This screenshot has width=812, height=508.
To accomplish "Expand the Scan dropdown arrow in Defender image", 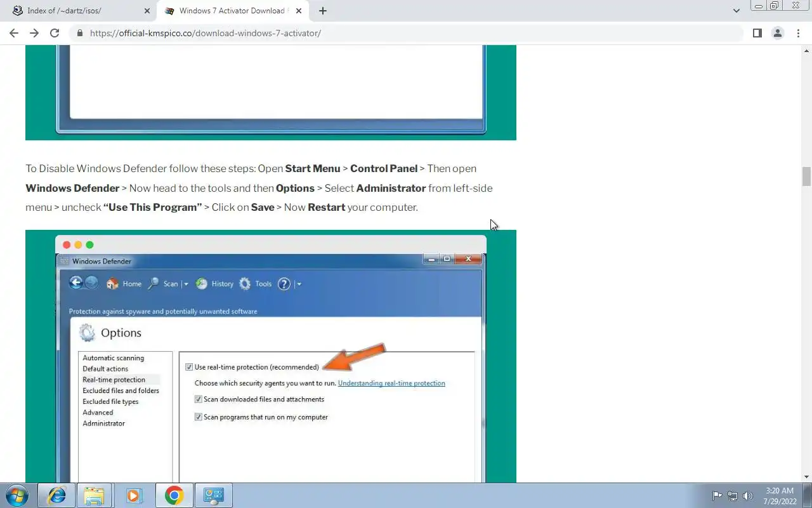I will (186, 284).
